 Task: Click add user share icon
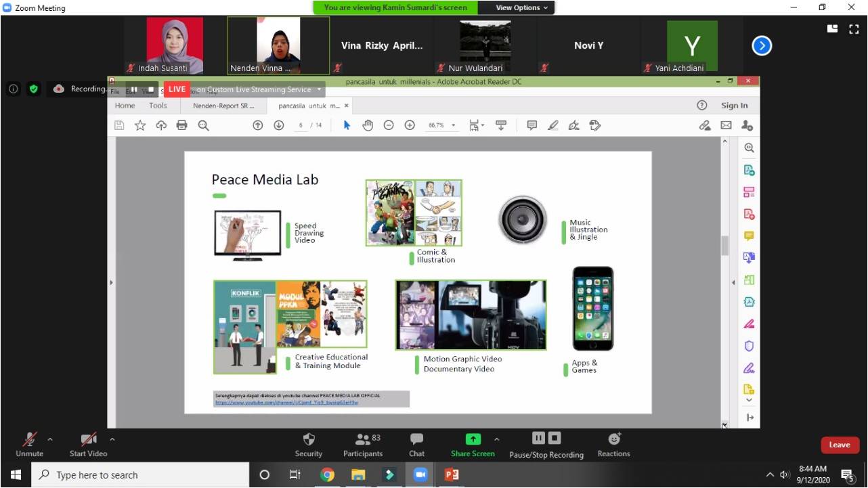pyautogui.click(x=747, y=125)
